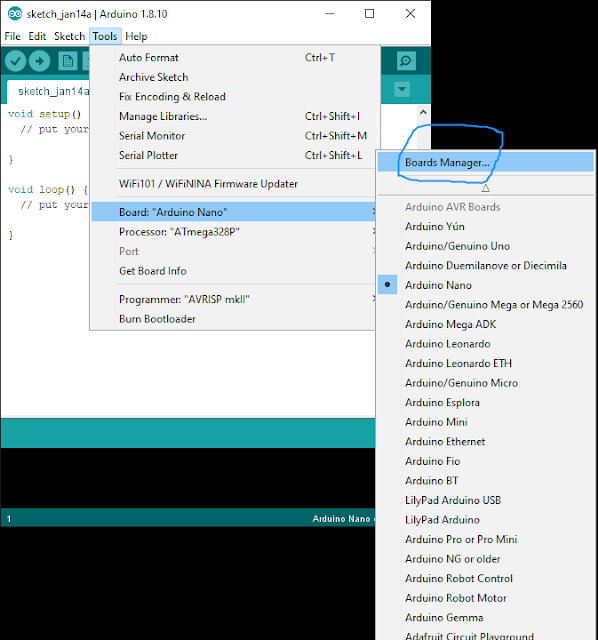
Task: Open the Edit menu
Action: click(x=37, y=36)
